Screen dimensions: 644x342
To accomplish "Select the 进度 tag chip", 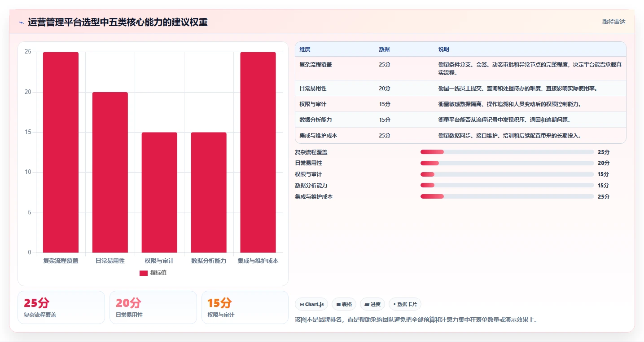I will tap(372, 304).
